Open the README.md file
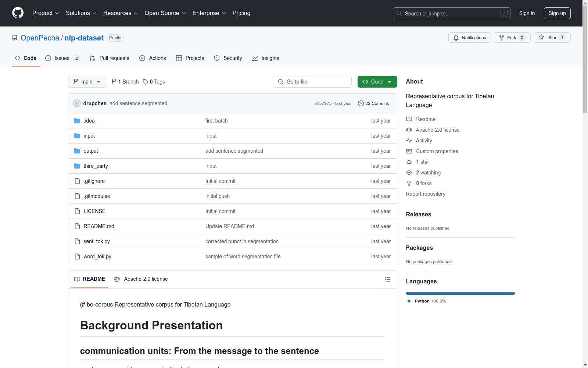The width and height of the screenshot is (588, 368). tap(99, 226)
